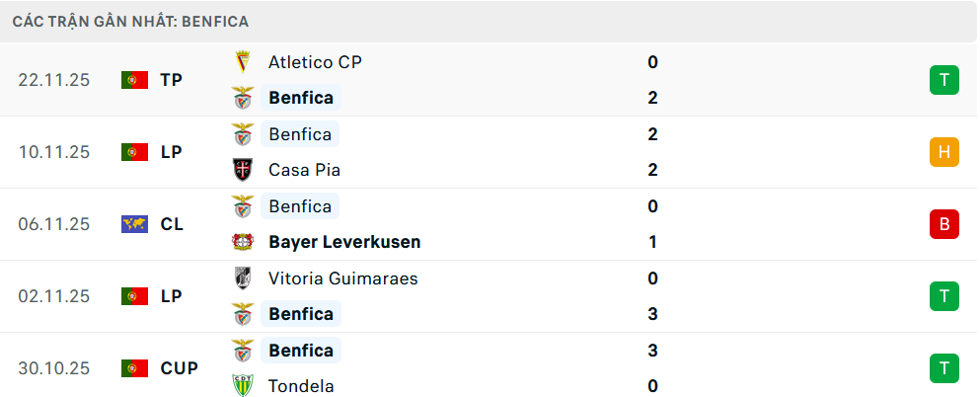980x397 pixels.
Task: Open the Atletico CP team link
Action: tap(315, 62)
